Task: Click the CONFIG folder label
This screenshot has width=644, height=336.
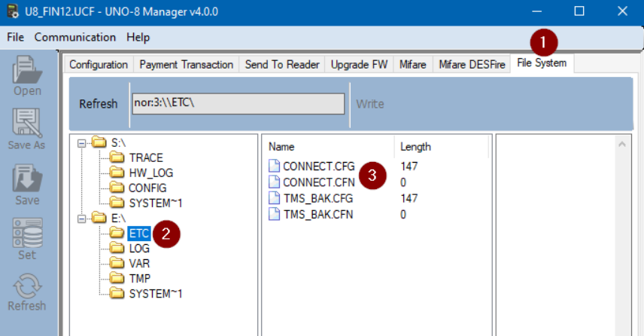Action: [147, 188]
